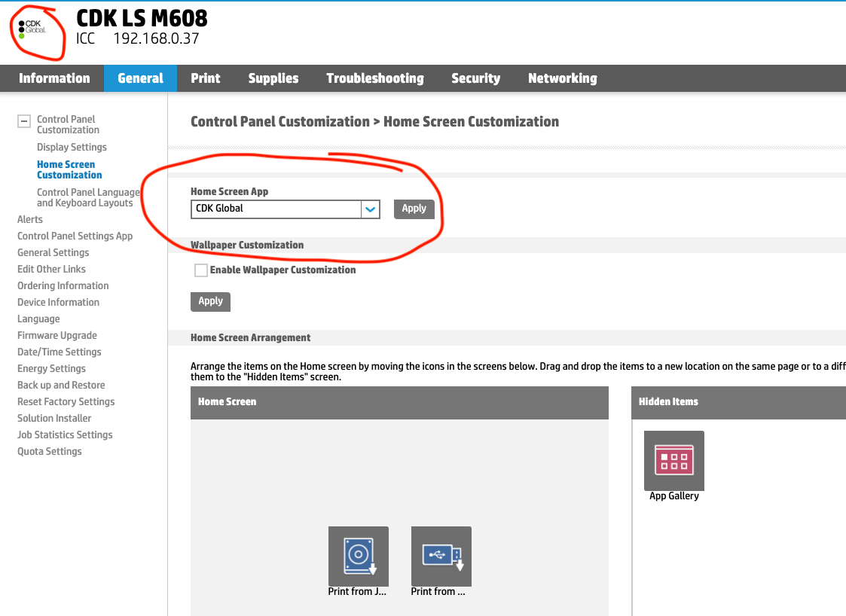Viewport: 846px width, 616px height.
Task: Click the Quota Settings sidebar entry
Action: [49, 451]
